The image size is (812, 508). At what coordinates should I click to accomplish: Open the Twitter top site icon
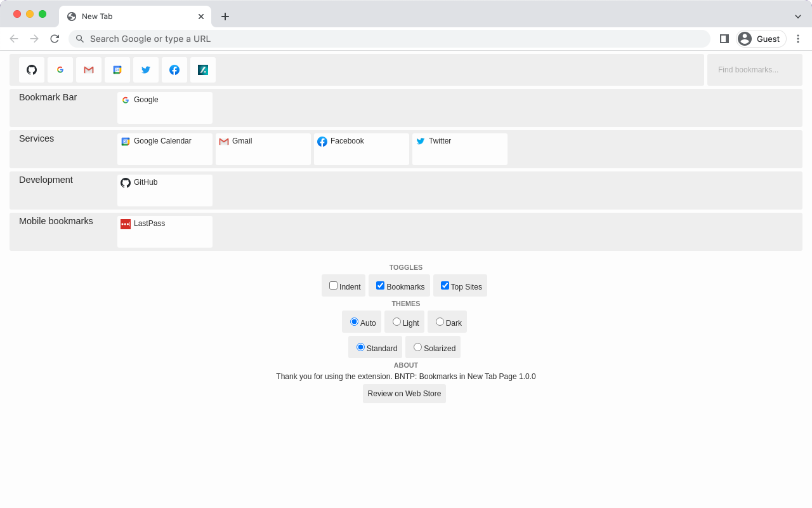click(x=145, y=70)
